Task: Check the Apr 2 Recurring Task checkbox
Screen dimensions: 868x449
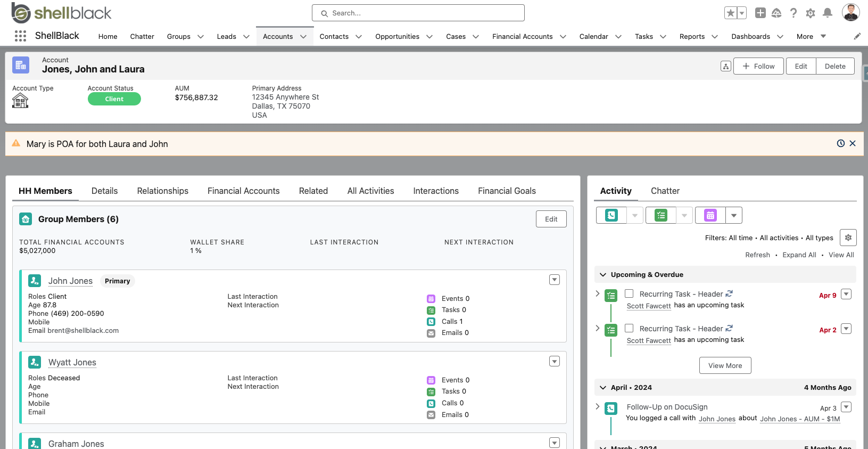Action: coord(629,328)
